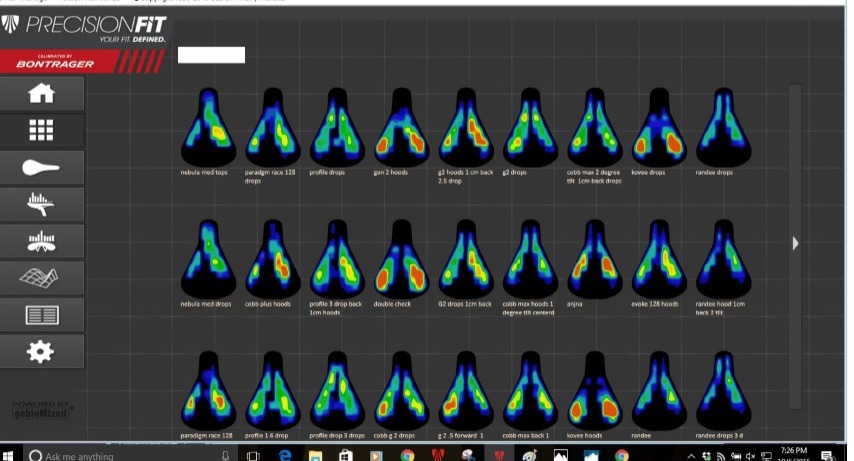Select the saddle profile icon
This screenshot has width=854, height=461.
coord(42,167)
